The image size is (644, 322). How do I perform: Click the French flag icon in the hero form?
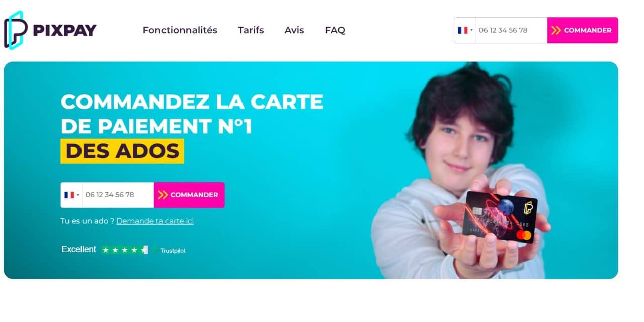pos(69,195)
